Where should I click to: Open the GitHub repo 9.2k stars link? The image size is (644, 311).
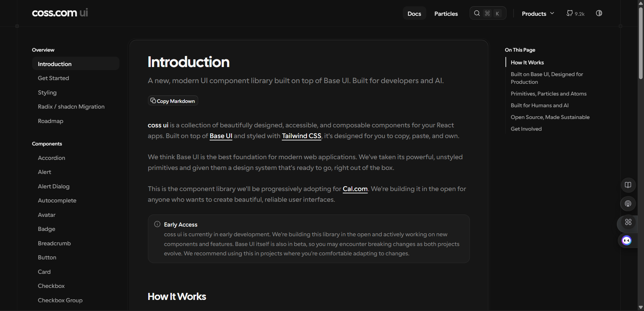(575, 13)
